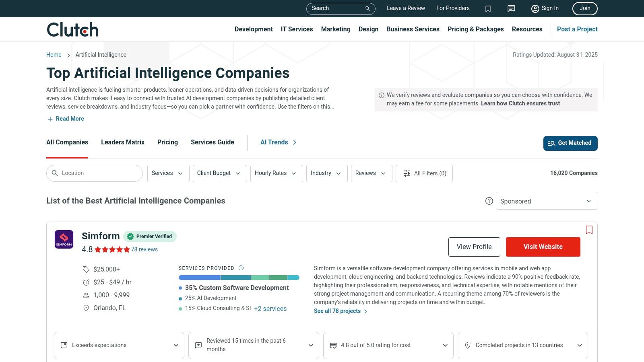Image resolution: width=644 pixels, height=362 pixels.
Task: Open the messages chat icon
Action: [x=511, y=8]
